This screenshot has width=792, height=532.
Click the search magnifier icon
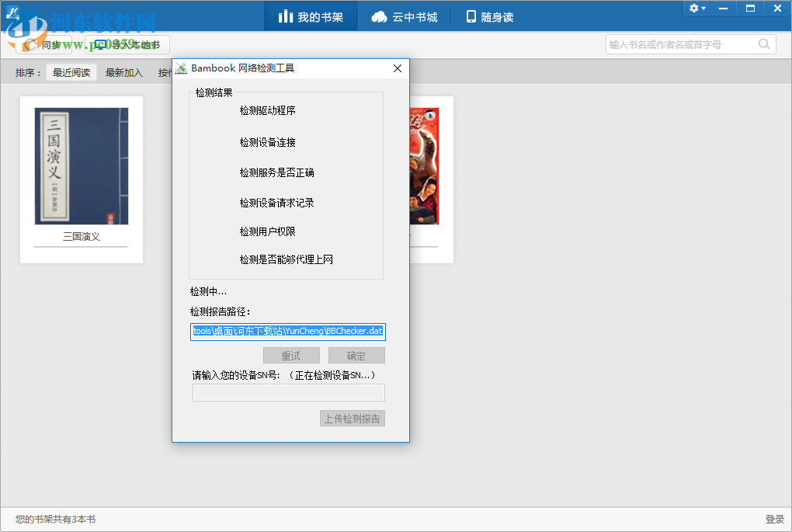pos(763,44)
